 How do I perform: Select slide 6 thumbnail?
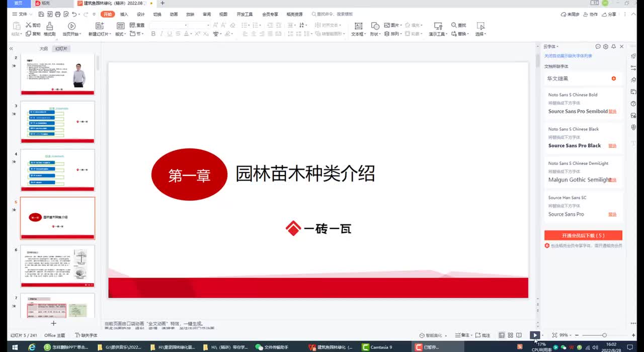click(x=57, y=266)
